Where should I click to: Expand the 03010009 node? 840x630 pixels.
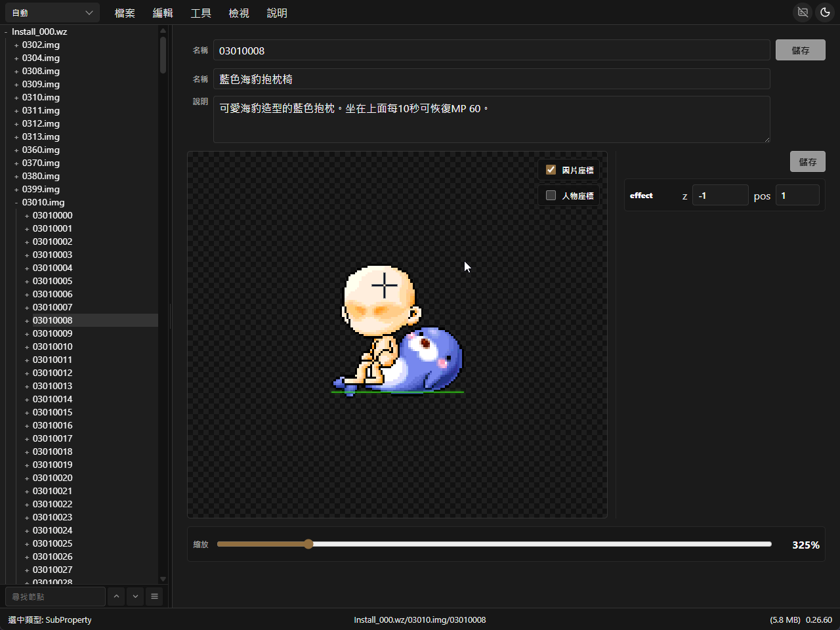coord(27,333)
